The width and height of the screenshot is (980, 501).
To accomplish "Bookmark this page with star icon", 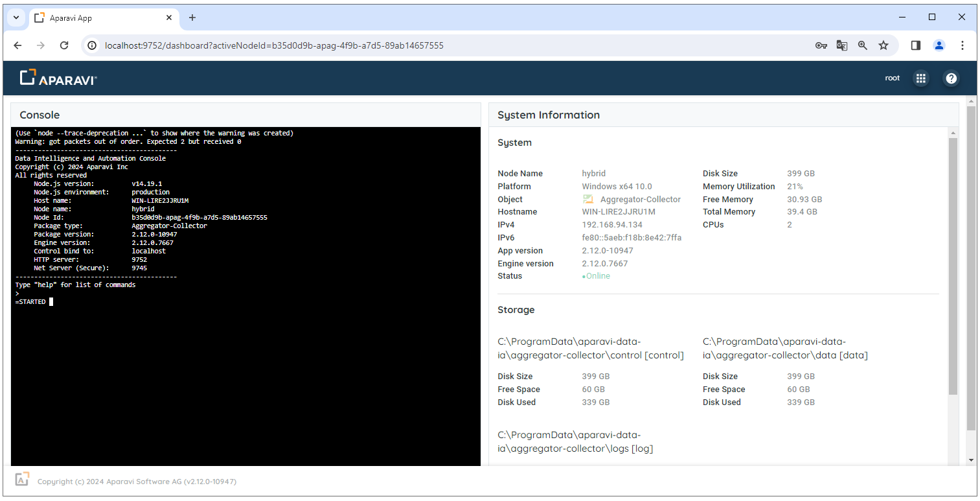I will point(883,45).
